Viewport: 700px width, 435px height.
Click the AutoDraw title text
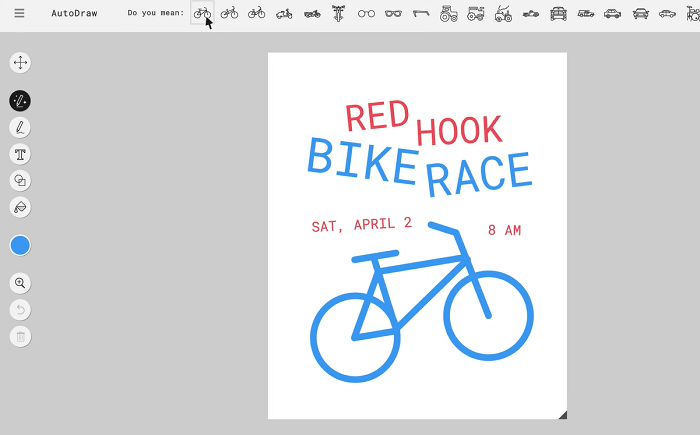pyautogui.click(x=74, y=14)
